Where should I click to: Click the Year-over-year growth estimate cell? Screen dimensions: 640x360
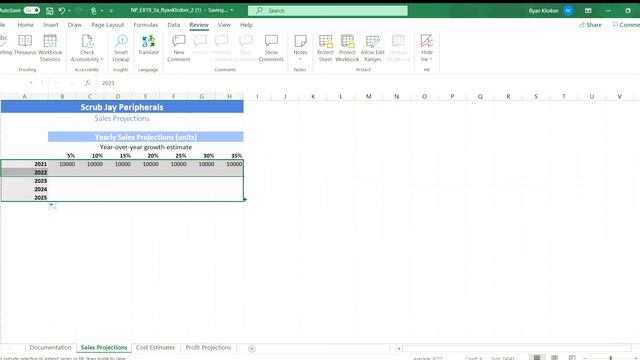(x=146, y=147)
